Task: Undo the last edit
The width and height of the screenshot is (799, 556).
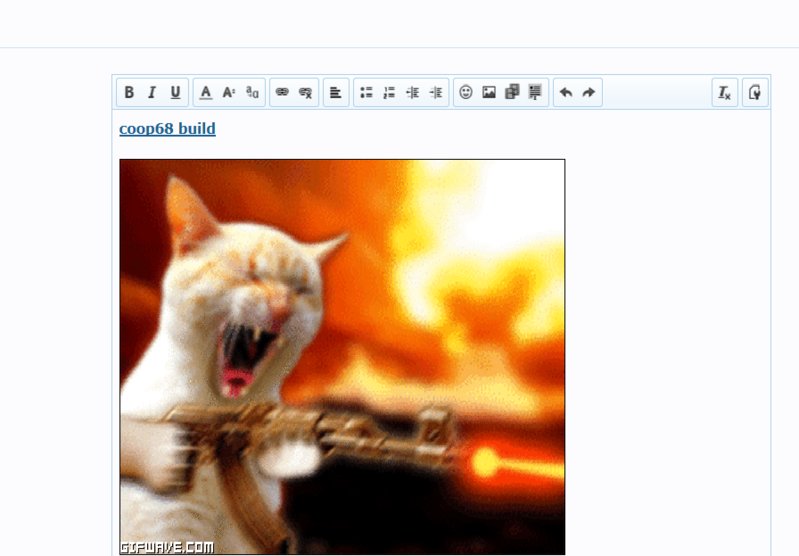Action: 566,93
